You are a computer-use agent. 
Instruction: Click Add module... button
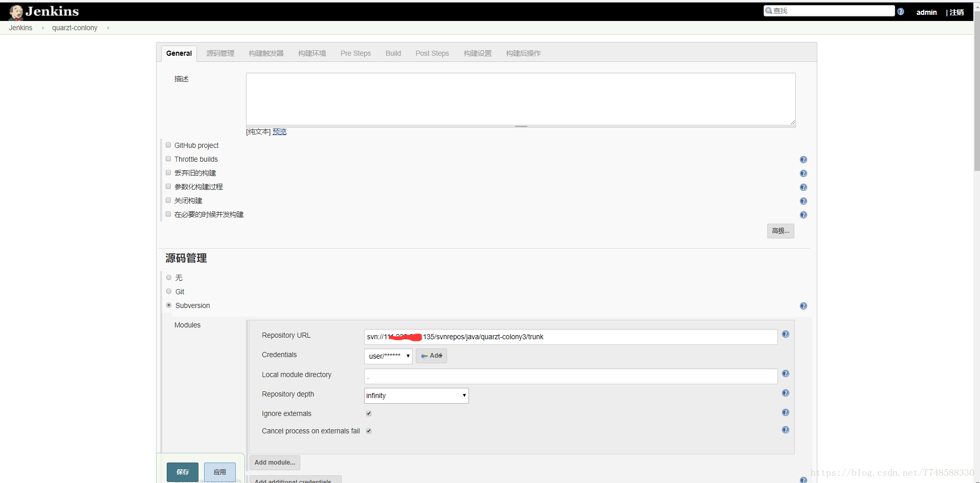275,463
